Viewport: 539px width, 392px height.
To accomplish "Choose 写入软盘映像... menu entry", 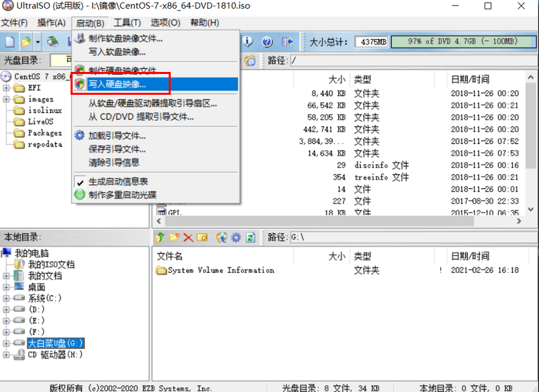I will click(x=156, y=52).
